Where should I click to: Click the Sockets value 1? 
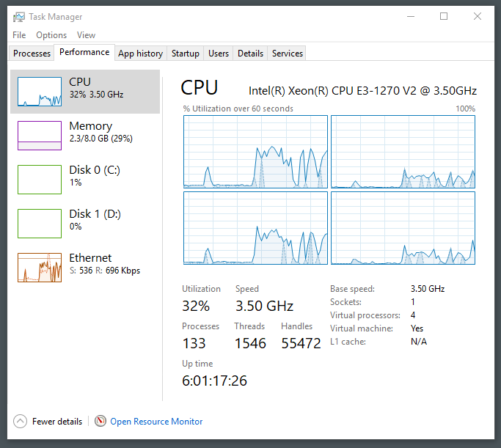[x=413, y=302]
